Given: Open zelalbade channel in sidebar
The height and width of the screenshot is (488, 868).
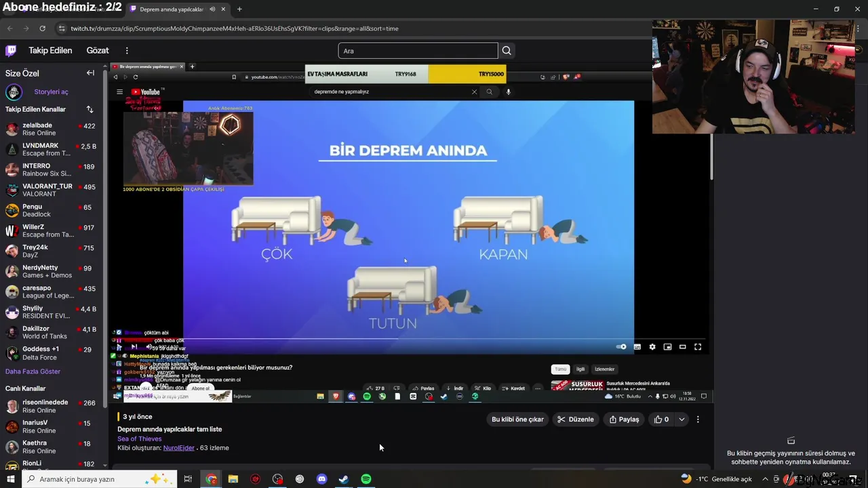Looking at the screenshot, I should (x=52, y=129).
